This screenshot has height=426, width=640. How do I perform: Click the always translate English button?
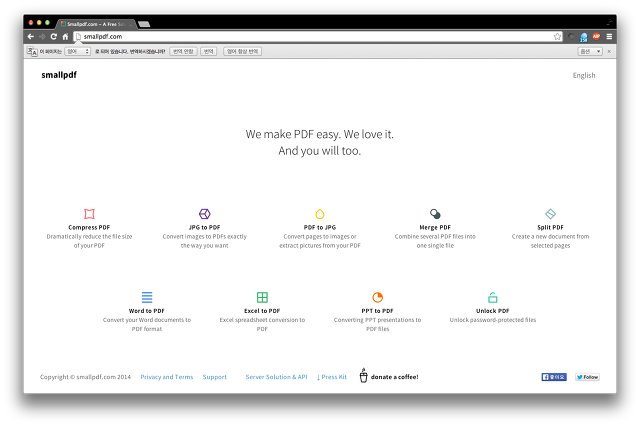pyautogui.click(x=242, y=51)
